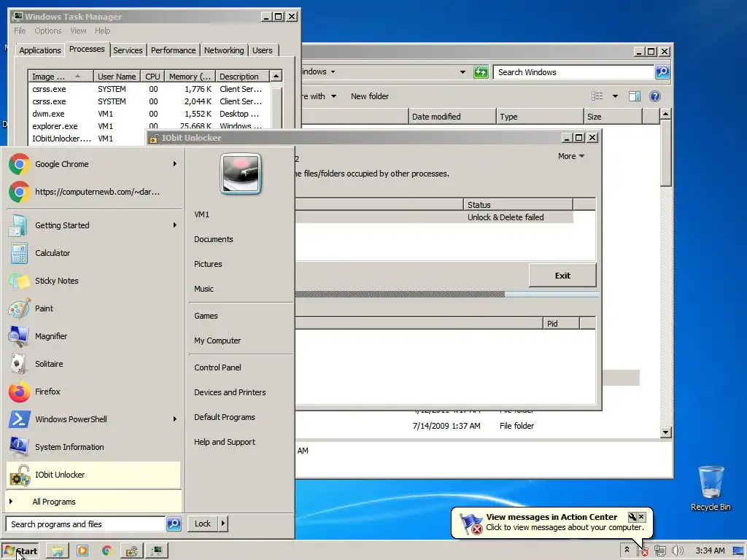This screenshot has height=560, width=747.
Task: Click Exit button in IObit Unlocker
Action: [562, 275]
